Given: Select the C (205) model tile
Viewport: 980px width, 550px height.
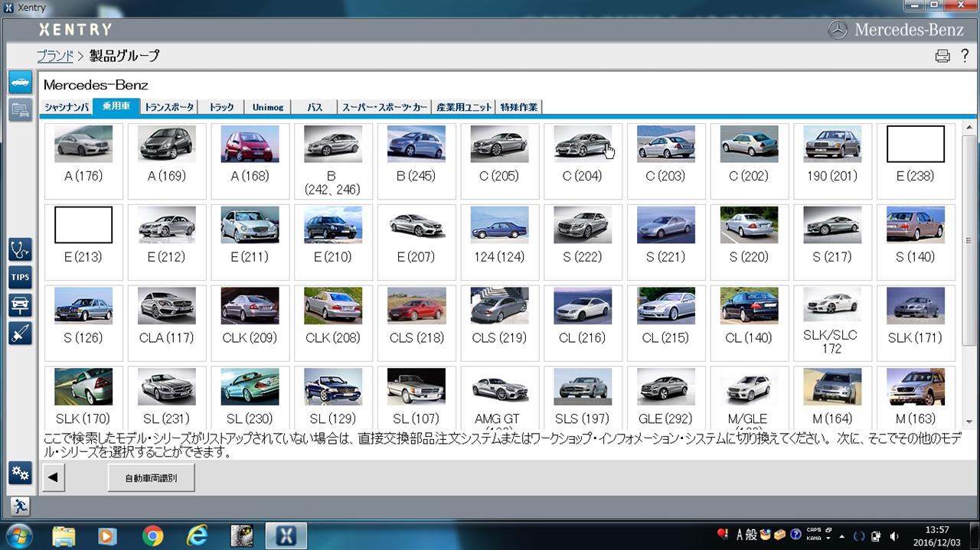Looking at the screenshot, I should (x=500, y=161).
